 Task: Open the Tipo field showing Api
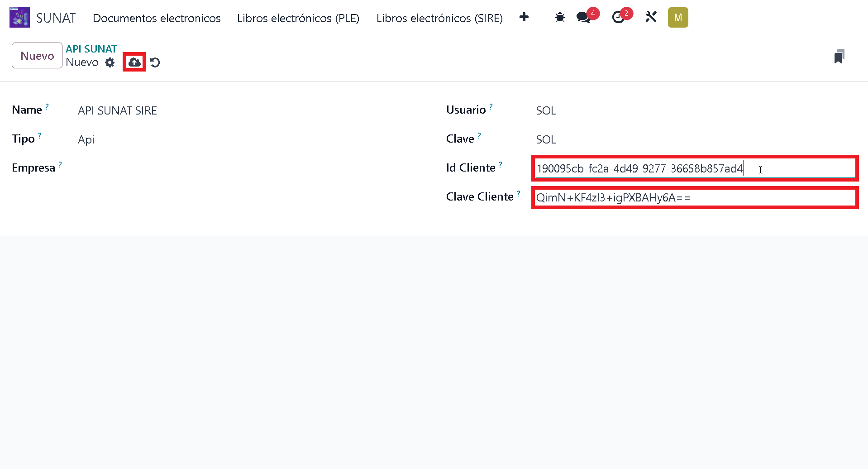click(226, 139)
